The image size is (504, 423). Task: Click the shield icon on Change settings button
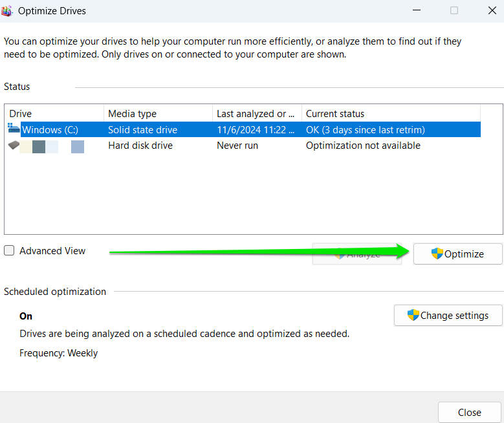tap(413, 315)
